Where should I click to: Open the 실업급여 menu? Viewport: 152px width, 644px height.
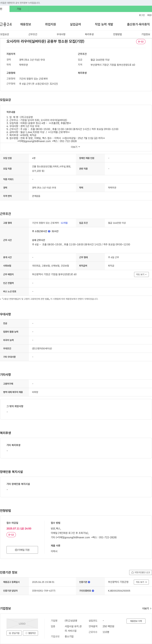[x=75, y=24]
